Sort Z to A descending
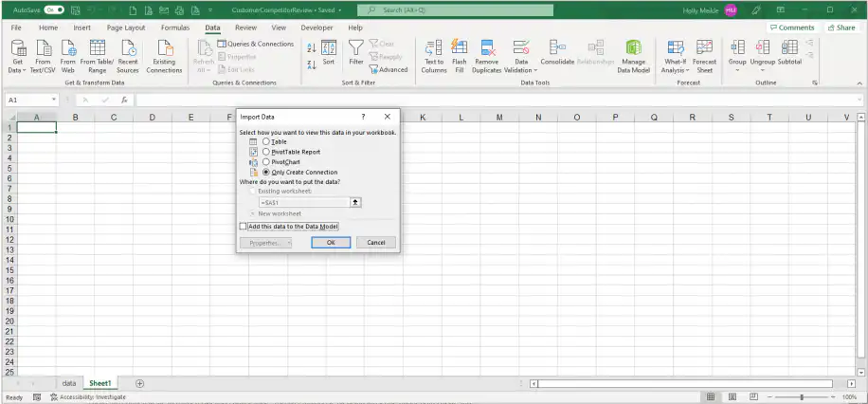Screen dimensions: 868x404 [311, 64]
